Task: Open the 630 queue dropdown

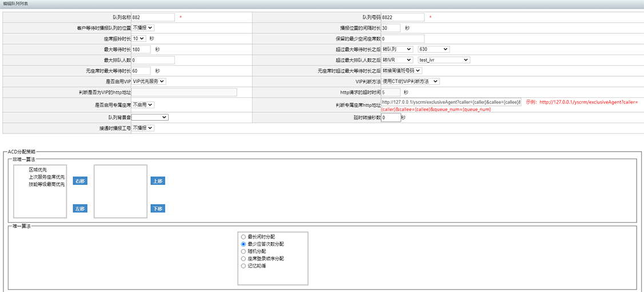Action: pyautogui.click(x=434, y=49)
